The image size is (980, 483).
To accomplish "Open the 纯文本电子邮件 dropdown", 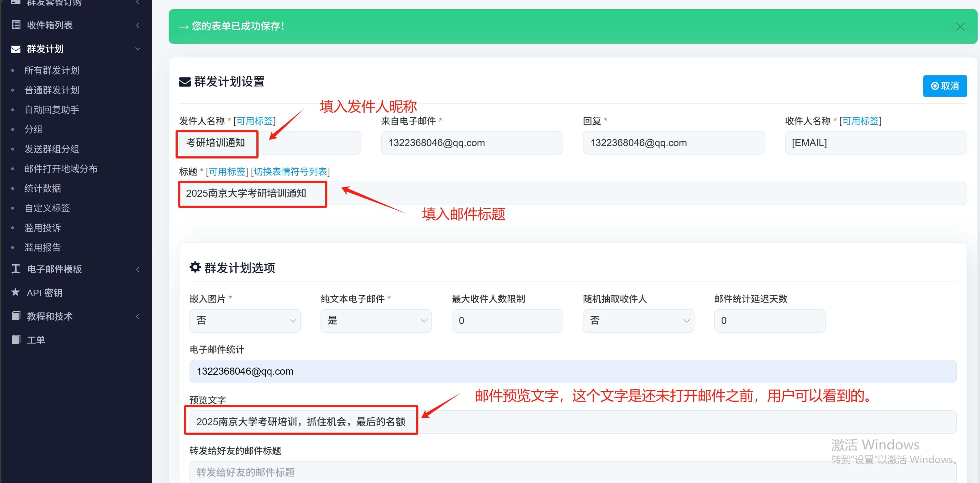I will (x=376, y=321).
